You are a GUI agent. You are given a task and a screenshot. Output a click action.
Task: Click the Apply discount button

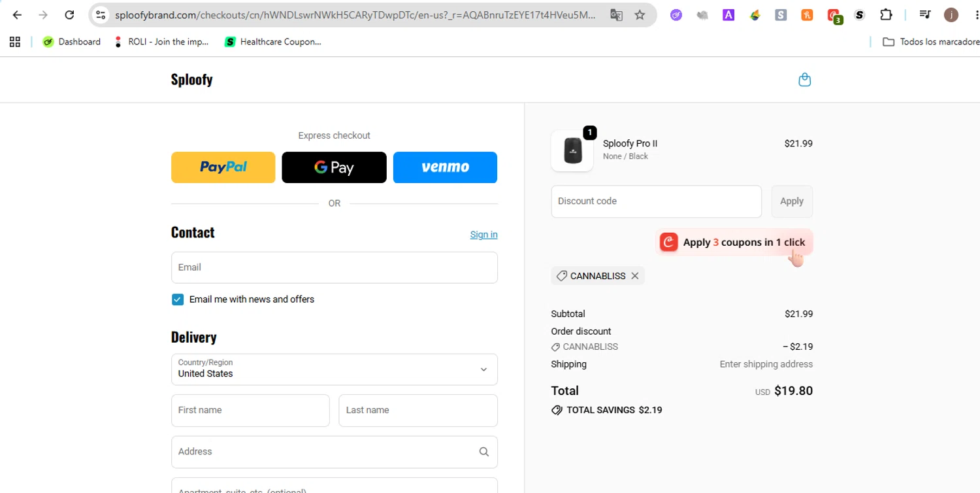coord(792,201)
